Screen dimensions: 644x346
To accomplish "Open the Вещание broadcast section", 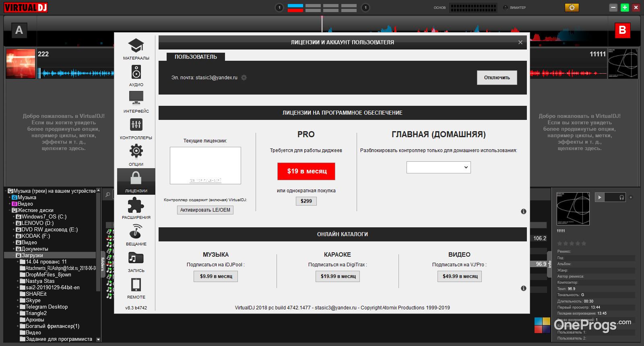I will [136, 235].
